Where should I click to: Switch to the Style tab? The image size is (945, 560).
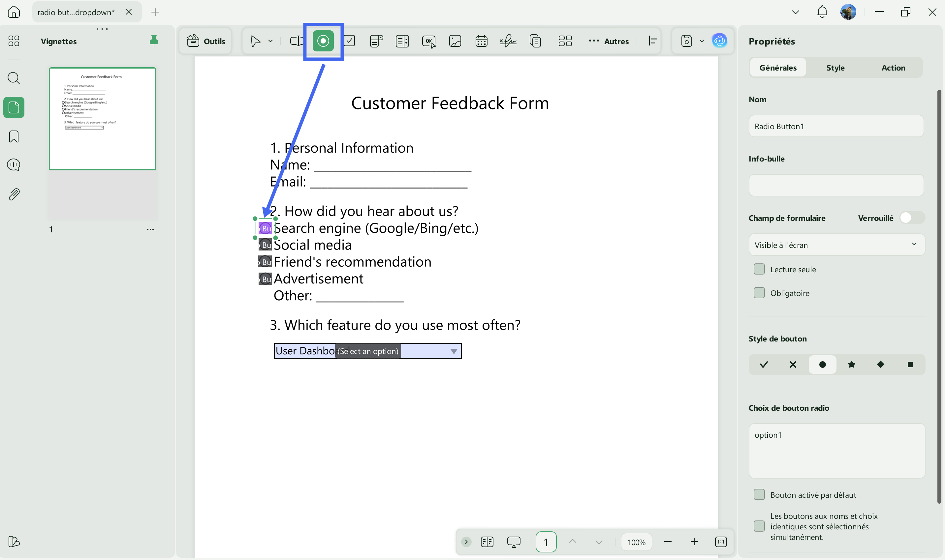point(835,68)
